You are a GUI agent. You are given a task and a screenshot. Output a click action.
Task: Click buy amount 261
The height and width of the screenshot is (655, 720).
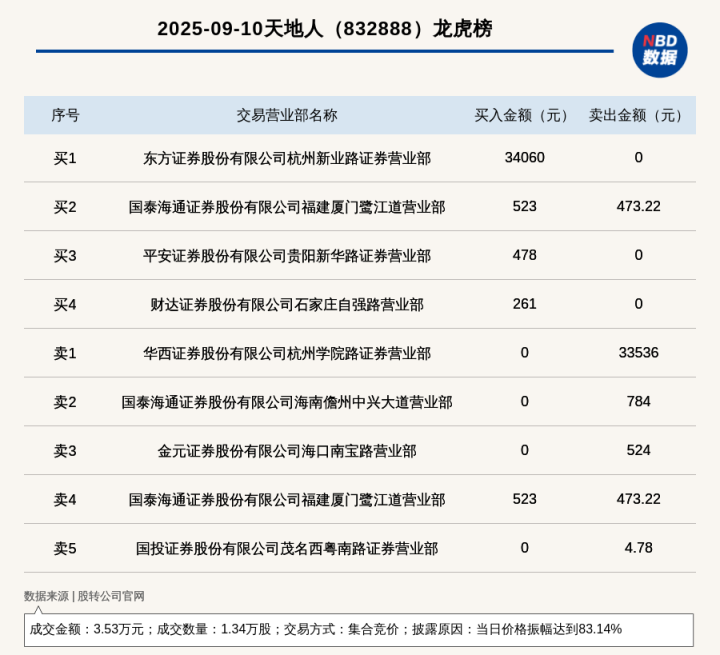click(524, 304)
